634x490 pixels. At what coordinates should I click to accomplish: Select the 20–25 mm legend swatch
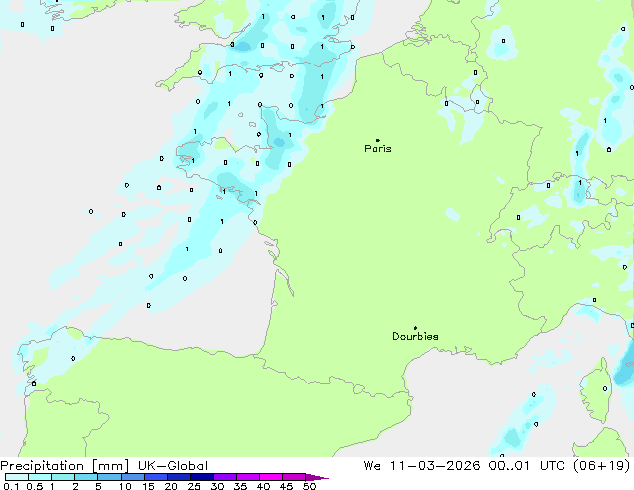(178, 477)
